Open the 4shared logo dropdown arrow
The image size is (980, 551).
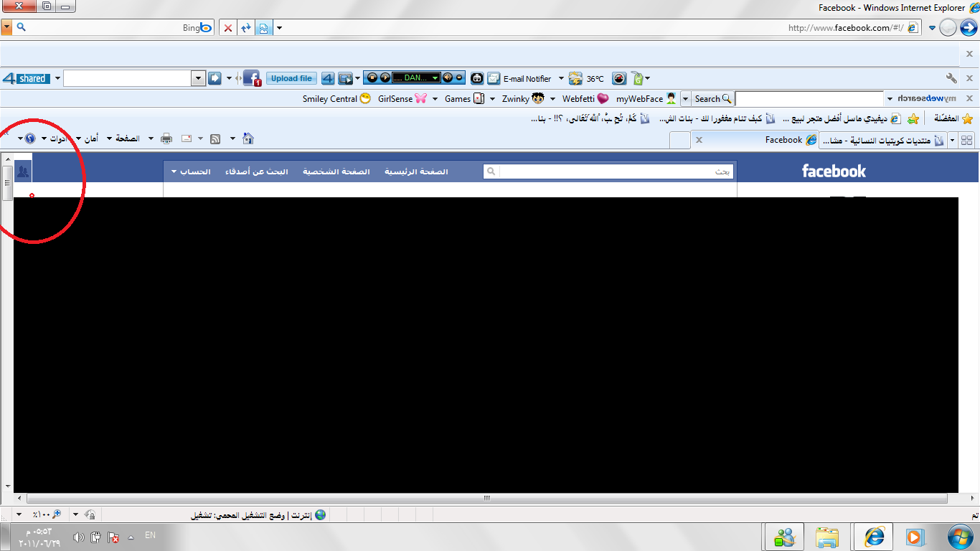click(57, 78)
